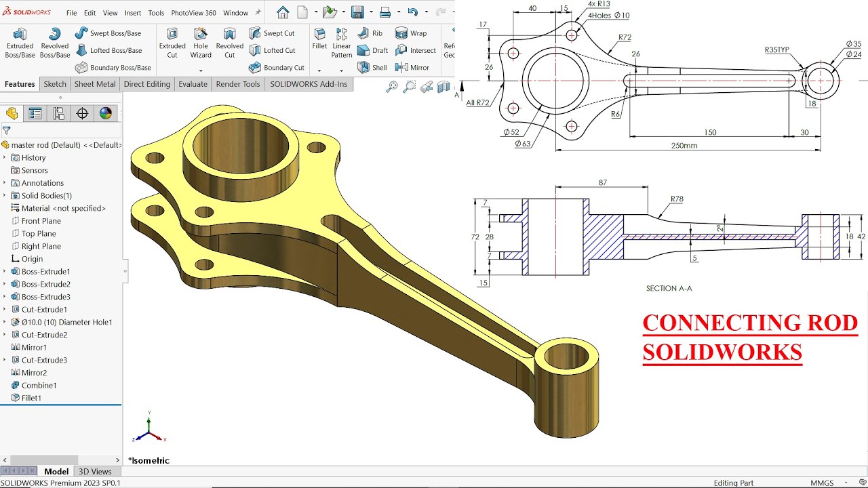Open the Hole Wizard dropdown arrow
Screen dimensions: 868x488
pyautogui.click(x=201, y=70)
